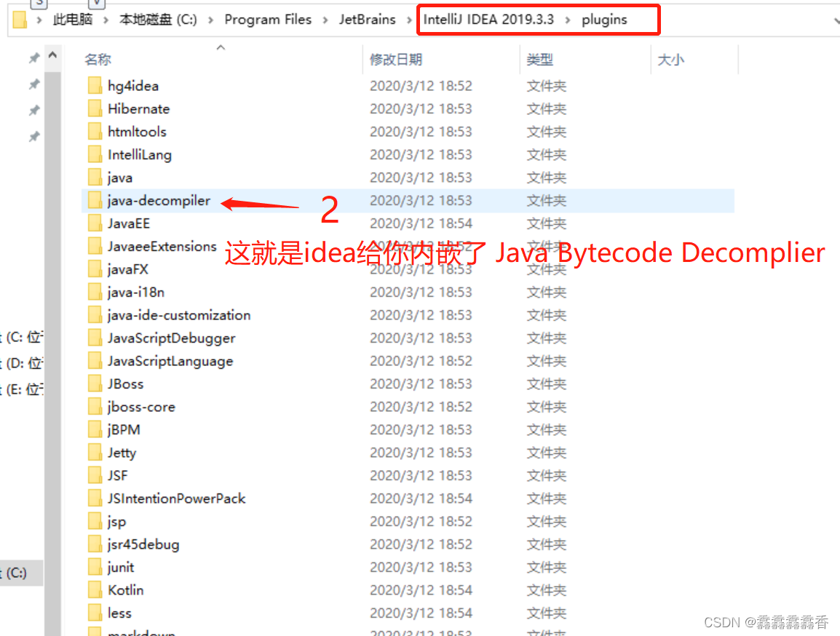The width and height of the screenshot is (840, 636).
Task: Click the JavaeeExtensions folder icon
Action: 95,246
